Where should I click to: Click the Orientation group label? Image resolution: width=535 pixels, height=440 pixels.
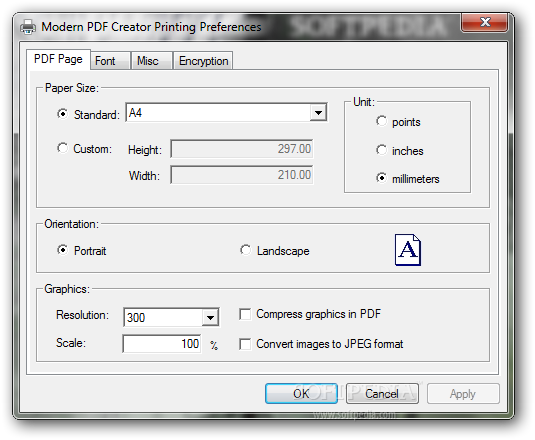[x=72, y=224]
